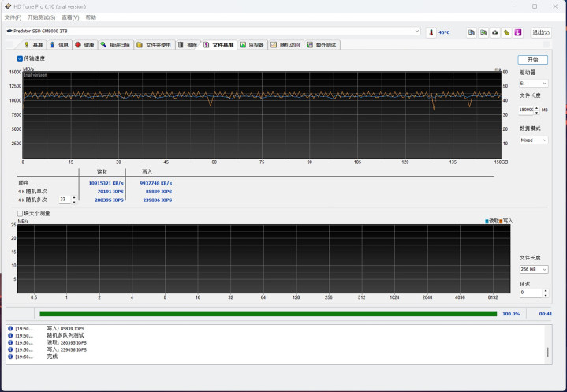Click the copy-screenshot icon in the toolbar
The height and width of the screenshot is (392, 567).
(483, 32)
